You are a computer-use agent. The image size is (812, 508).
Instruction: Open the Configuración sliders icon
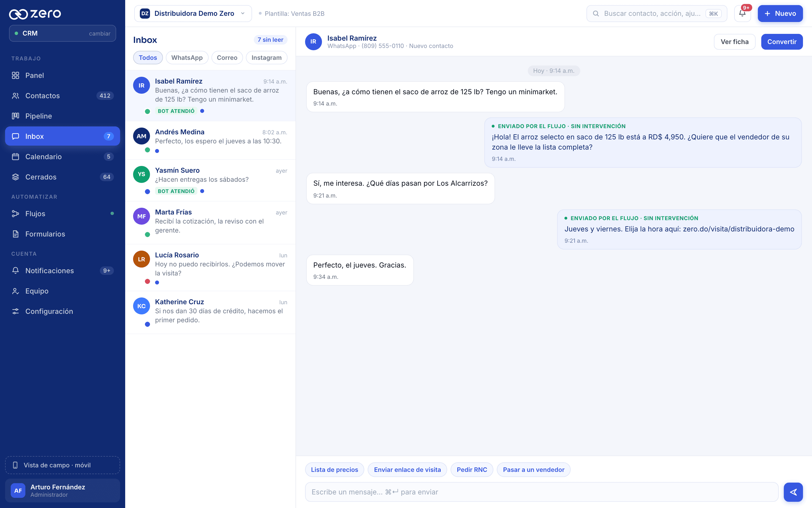[x=16, y=311]
